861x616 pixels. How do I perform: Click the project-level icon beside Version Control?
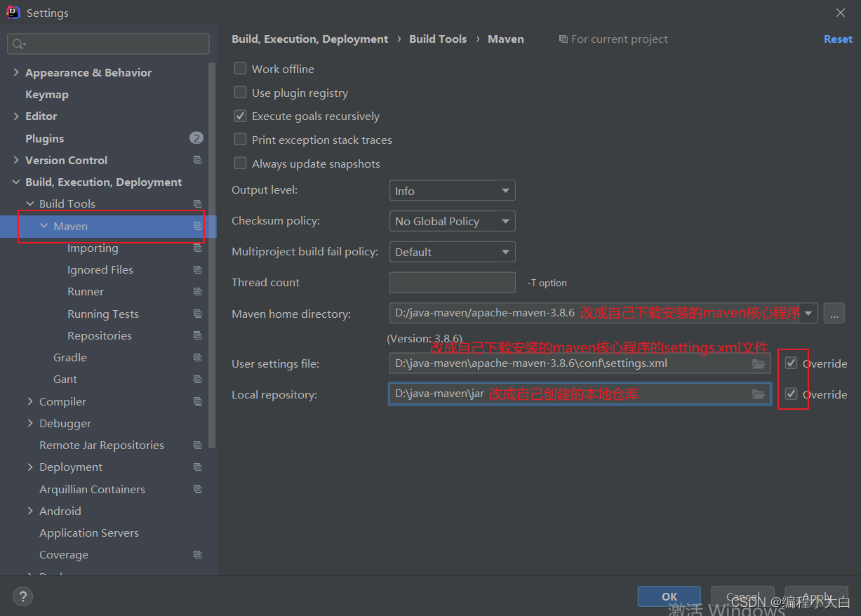197,160
